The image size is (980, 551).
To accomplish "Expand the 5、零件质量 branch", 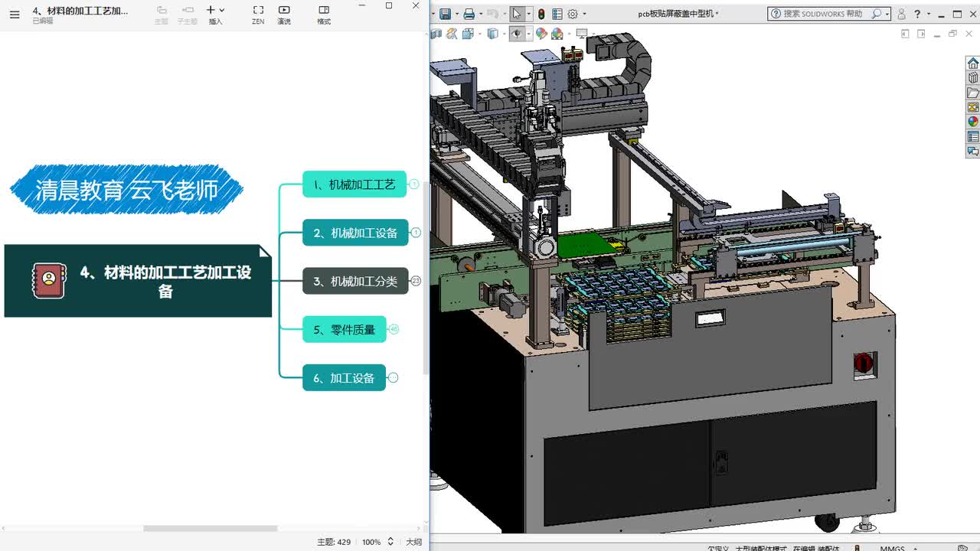I will pyautogui.click(x=394, y=330).
